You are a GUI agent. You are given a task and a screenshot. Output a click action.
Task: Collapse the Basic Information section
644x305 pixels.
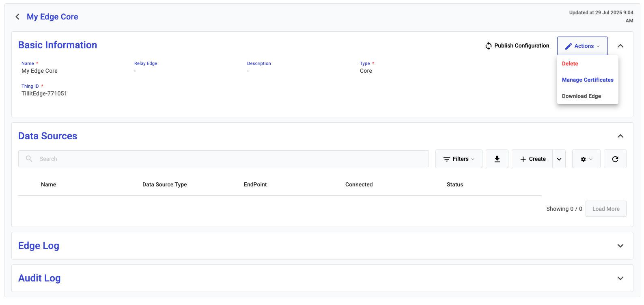click(620, 46)
